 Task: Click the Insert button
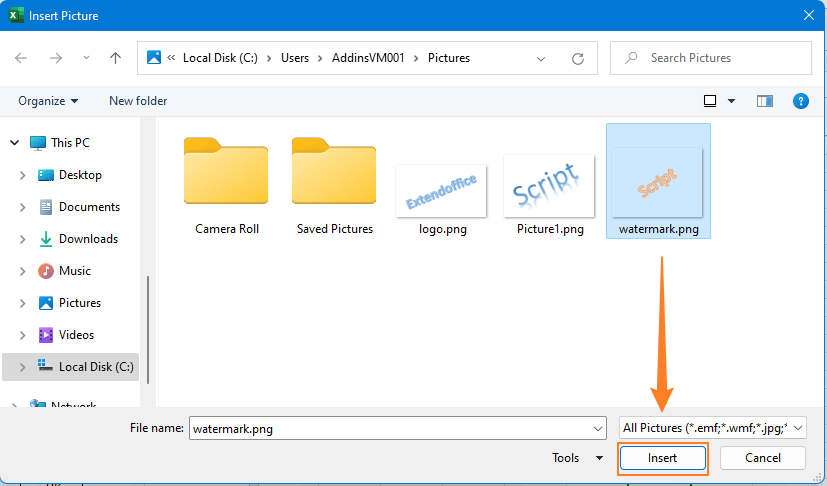[x=662, y=458]
